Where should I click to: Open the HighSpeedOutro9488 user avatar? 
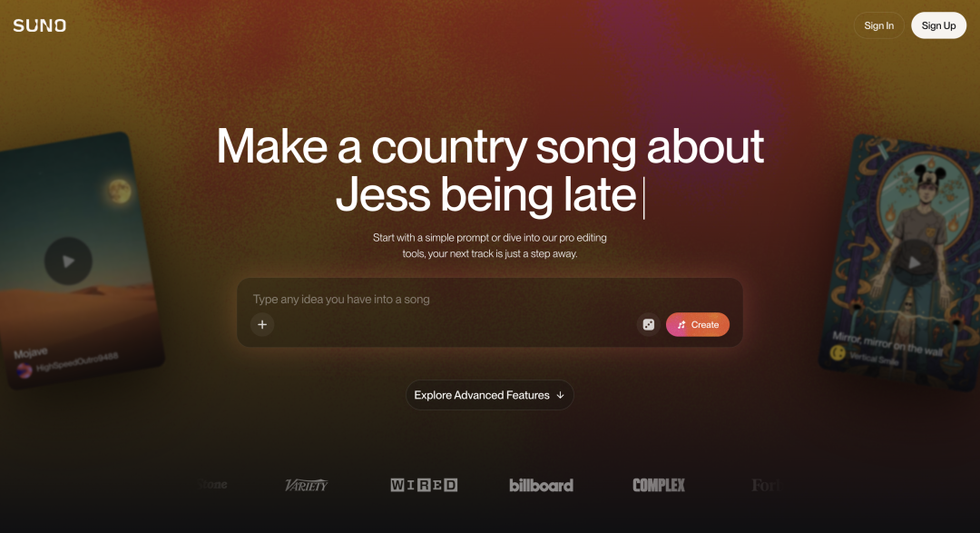click(x=24, y=371)
